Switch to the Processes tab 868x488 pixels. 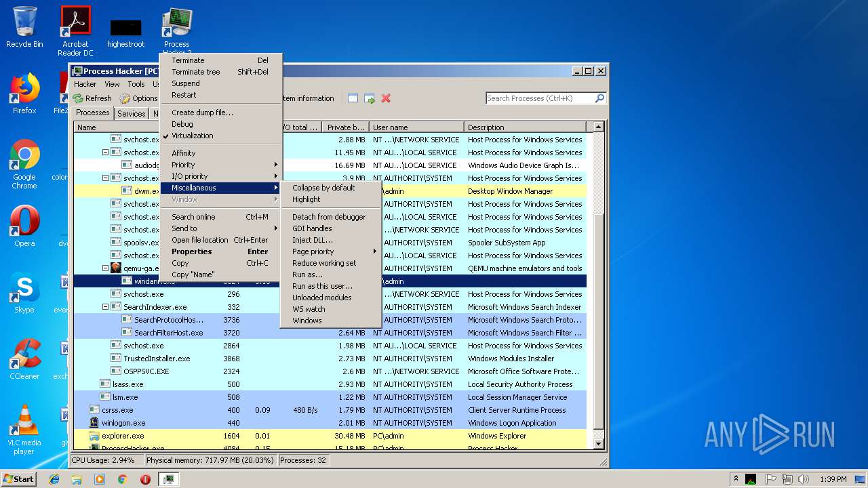(93, 113)
